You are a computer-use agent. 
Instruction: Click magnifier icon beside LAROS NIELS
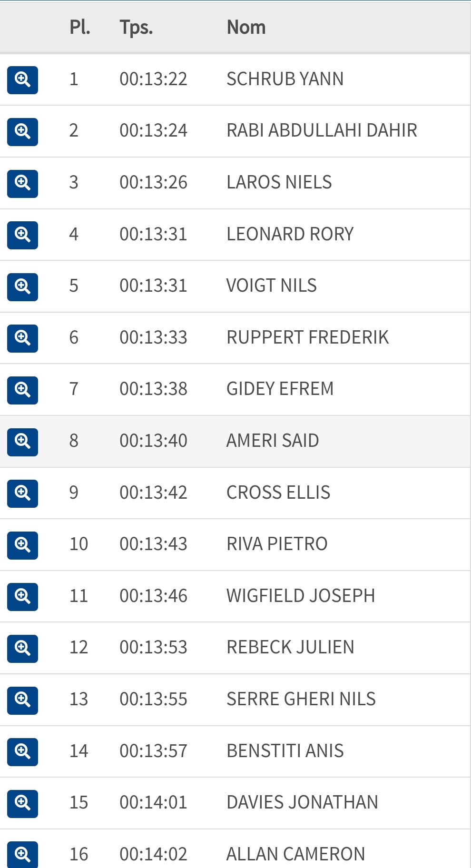(x=22, y=183)
